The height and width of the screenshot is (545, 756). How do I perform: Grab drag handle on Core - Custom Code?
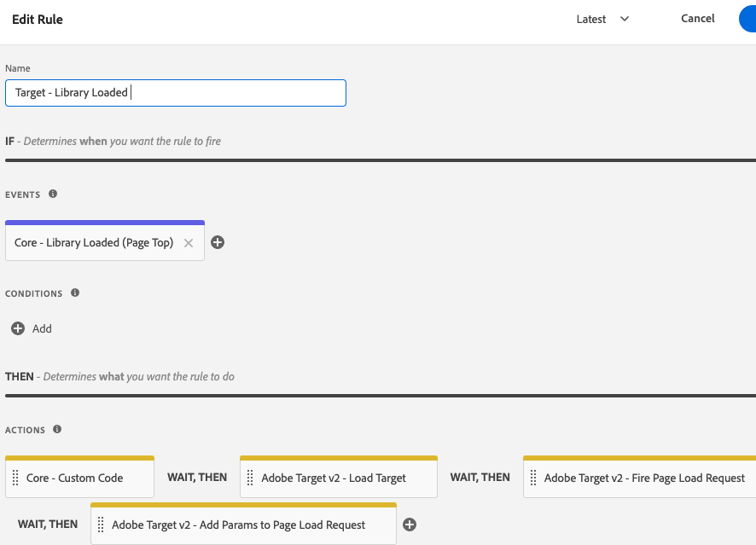(x=15, y=478)
